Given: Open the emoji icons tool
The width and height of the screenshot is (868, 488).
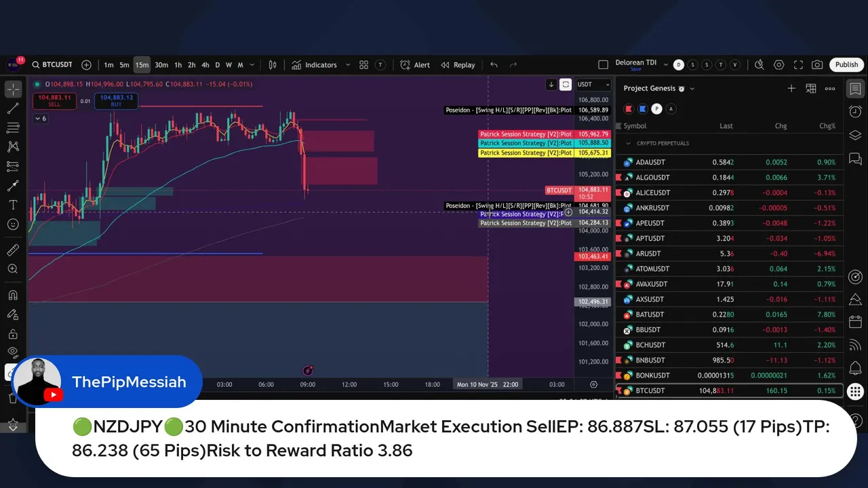Looking at the screenshot, I should coord(13,224).
